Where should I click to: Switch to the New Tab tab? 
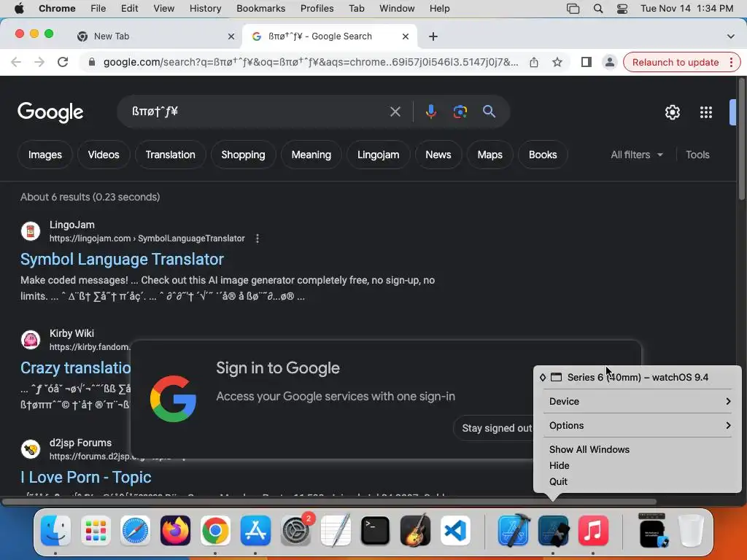[156, 36]
